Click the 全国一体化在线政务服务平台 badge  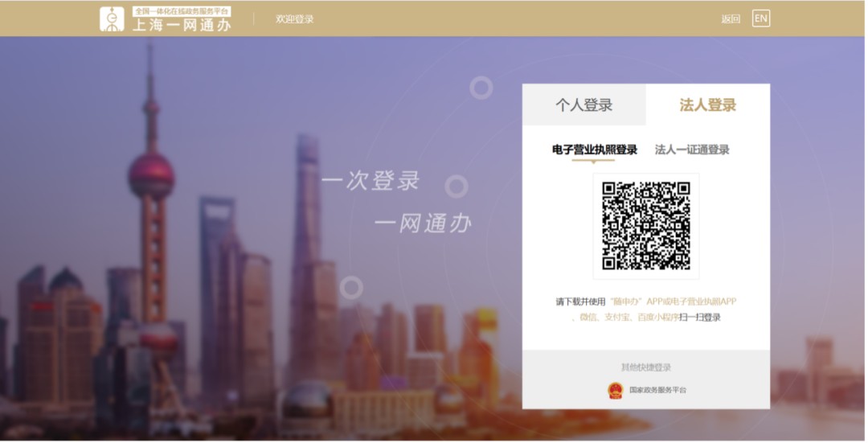point(182,11)
